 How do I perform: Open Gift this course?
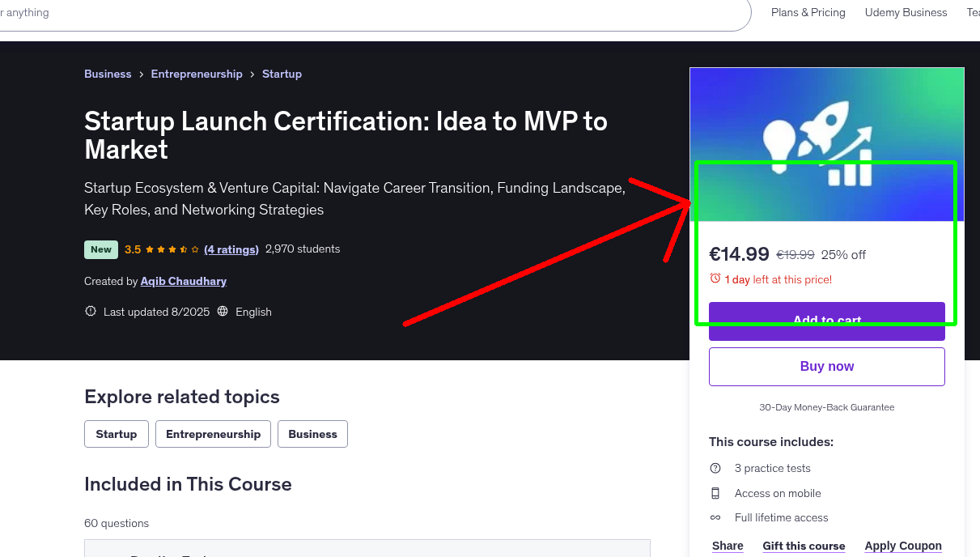804,546
